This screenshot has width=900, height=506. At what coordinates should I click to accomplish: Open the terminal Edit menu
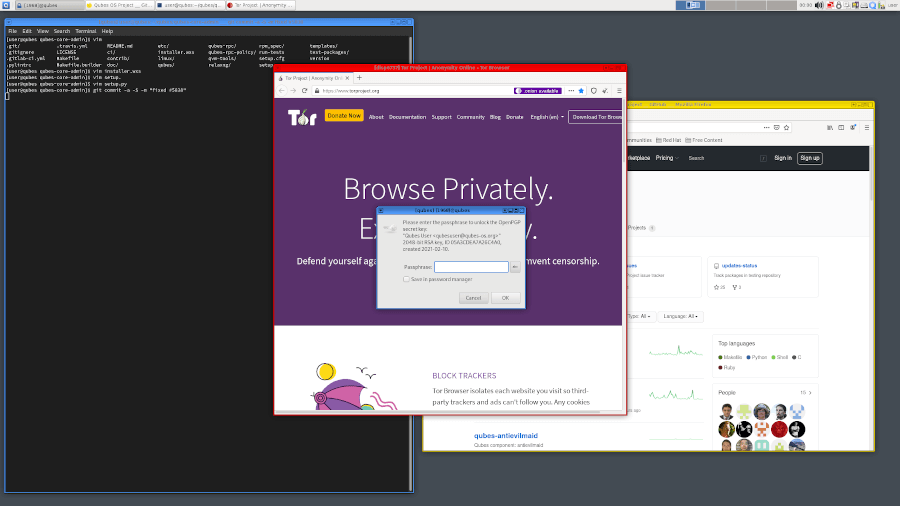click(x=27, y=31)
